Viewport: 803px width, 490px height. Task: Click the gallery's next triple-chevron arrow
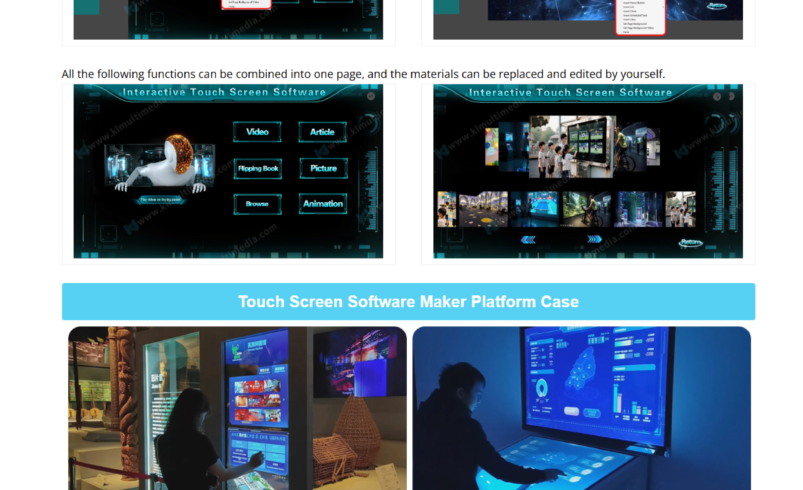pos(594,239)
